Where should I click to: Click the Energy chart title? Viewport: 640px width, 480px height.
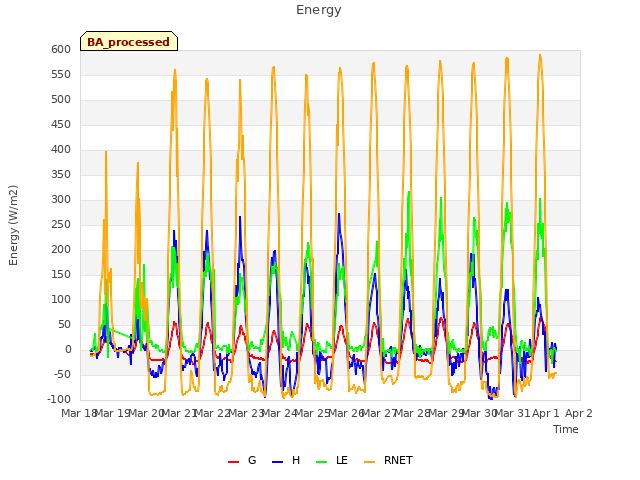(x=319, y=10)
